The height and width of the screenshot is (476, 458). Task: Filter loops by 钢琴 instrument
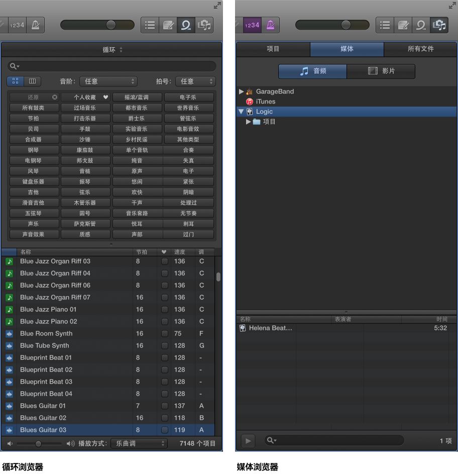34,150
